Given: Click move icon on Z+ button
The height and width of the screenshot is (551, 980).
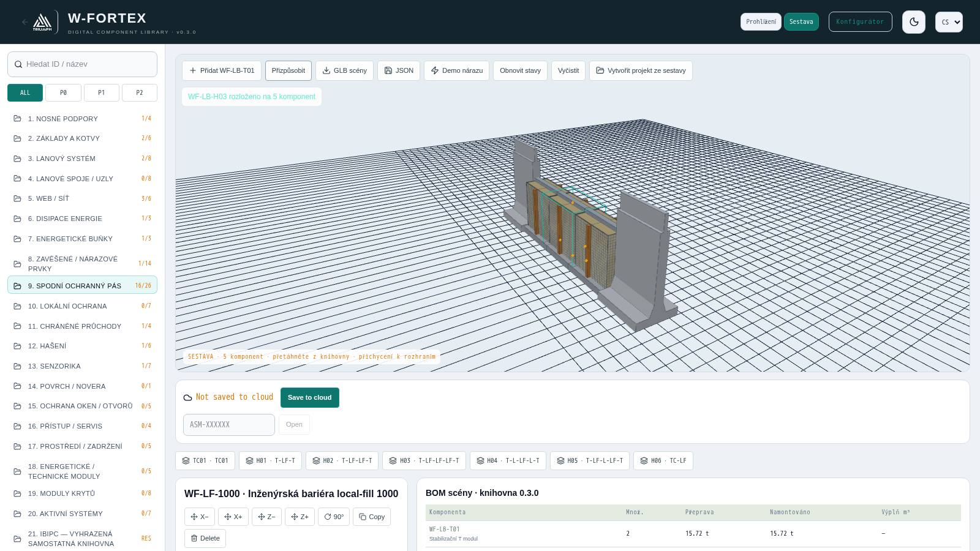Looking at the screenshot, I should click(295, 517).
